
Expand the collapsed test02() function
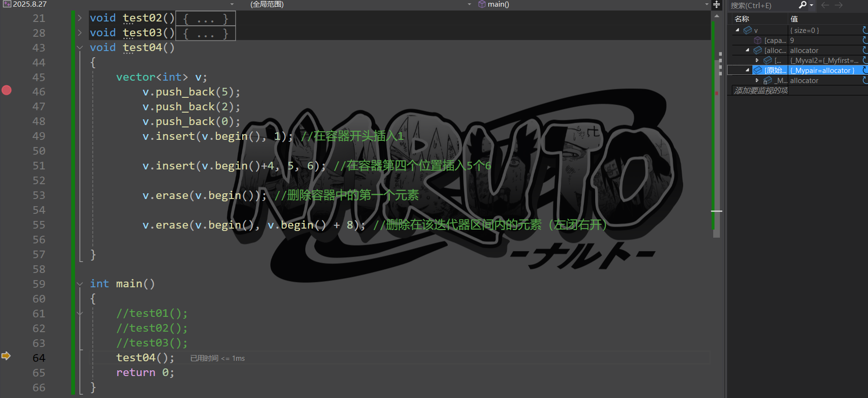(x=80, y=18)
